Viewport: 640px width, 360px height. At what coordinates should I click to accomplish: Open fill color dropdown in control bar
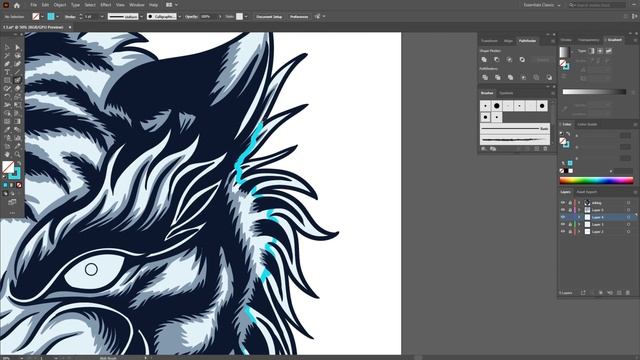42,17
